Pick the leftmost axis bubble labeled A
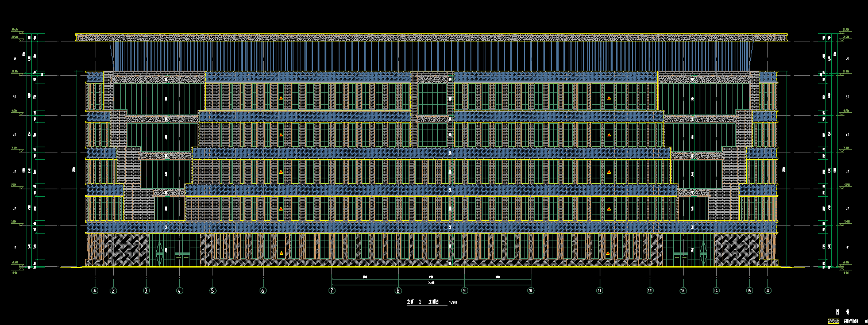 (x=95, y=291)
